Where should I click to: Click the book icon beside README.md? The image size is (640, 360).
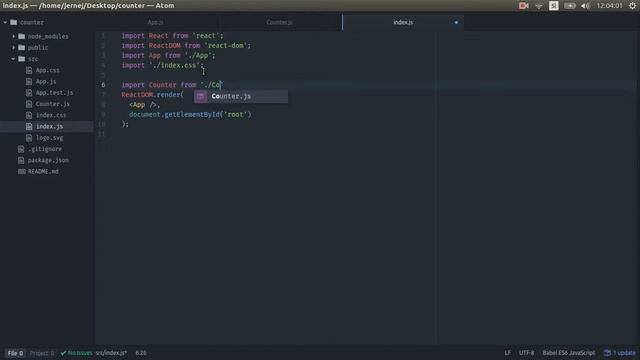click(22, 171)
